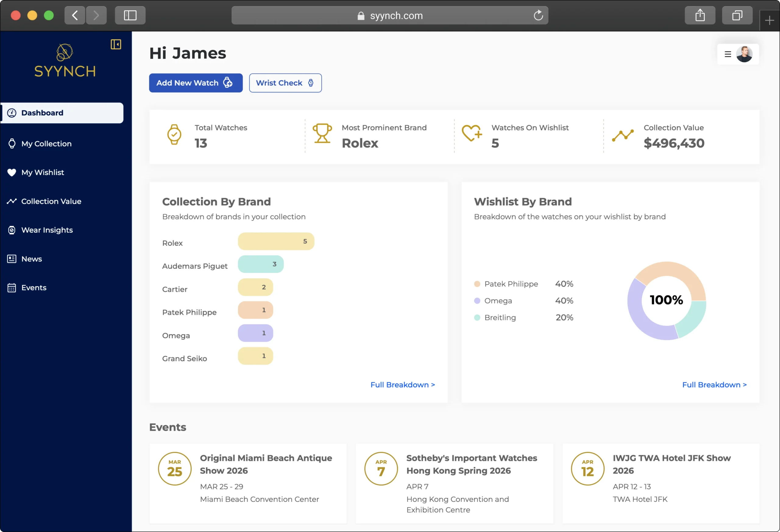Click the address bar padlock icon

click(x=361, y=16)
